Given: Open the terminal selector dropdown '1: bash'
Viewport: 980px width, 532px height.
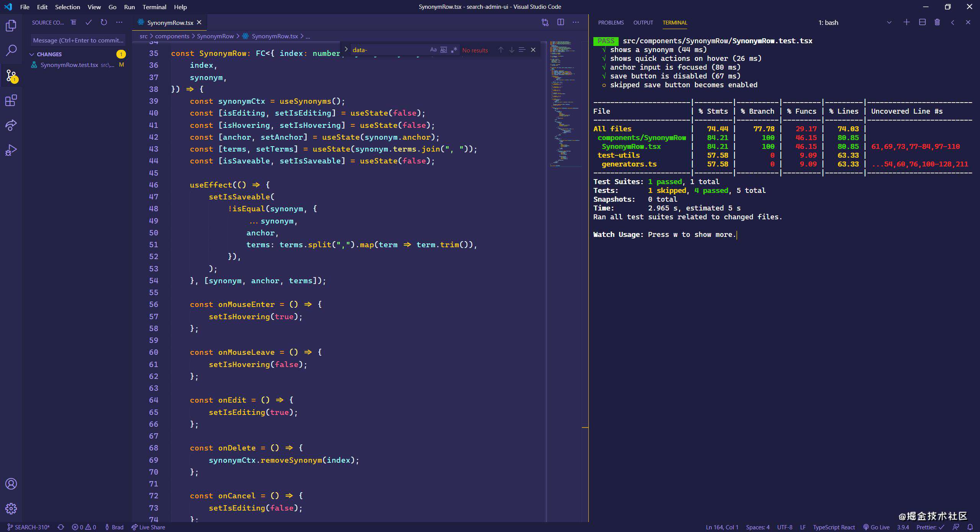Looking at the screenshot, I should pos(855,23).
